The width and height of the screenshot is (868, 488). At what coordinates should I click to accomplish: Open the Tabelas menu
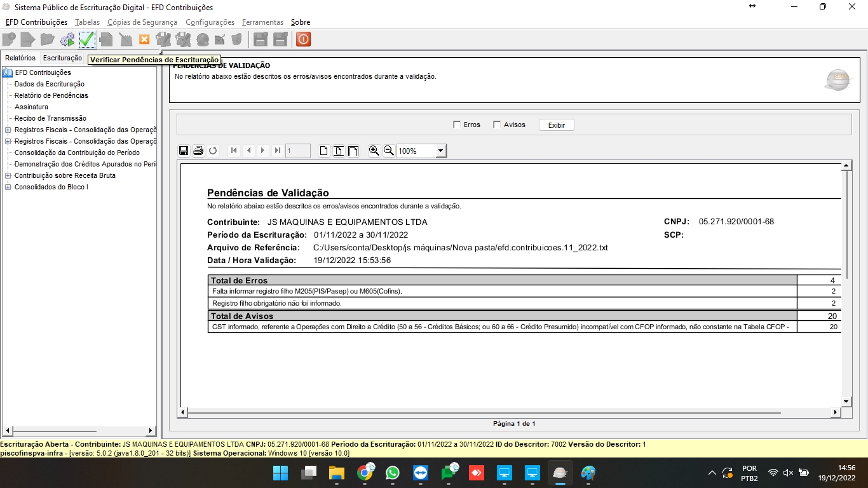[87, 22]
